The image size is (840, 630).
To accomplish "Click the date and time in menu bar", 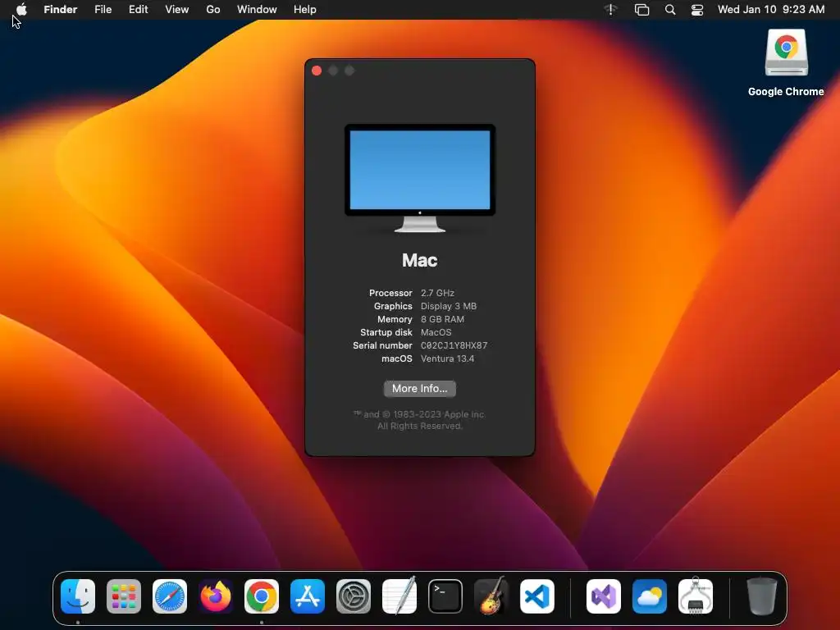I will [x=771, y=9].
